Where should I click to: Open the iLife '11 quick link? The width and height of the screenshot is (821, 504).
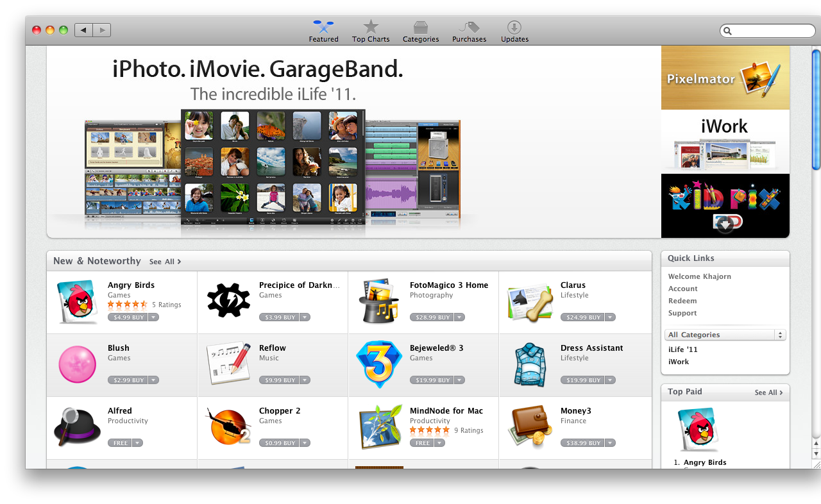[x=683, y=349]
